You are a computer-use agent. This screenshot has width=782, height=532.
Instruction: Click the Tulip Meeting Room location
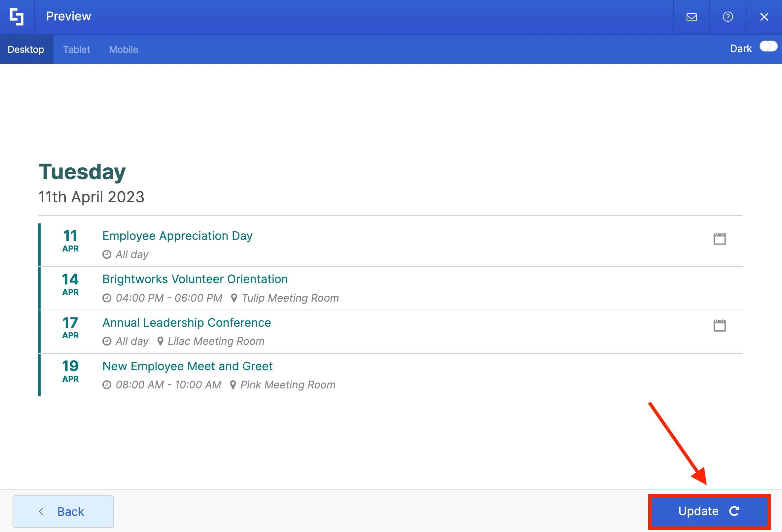(290, 298)
